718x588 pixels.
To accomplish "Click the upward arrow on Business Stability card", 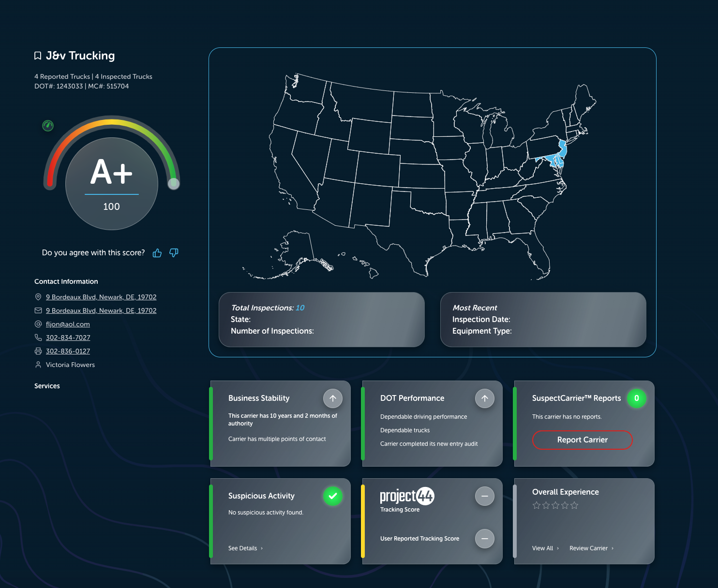I will 332,398.
